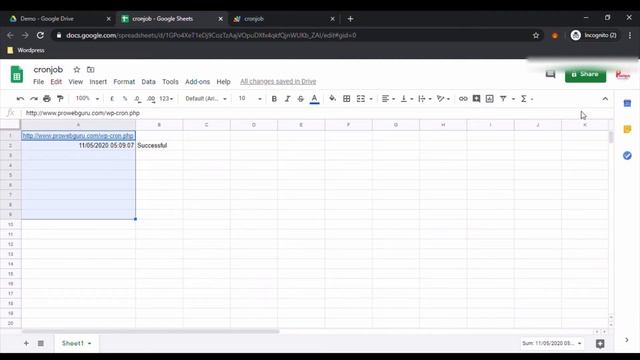Open Keep side panel icon
640x360 pixels.
click(x=627, y=129)
